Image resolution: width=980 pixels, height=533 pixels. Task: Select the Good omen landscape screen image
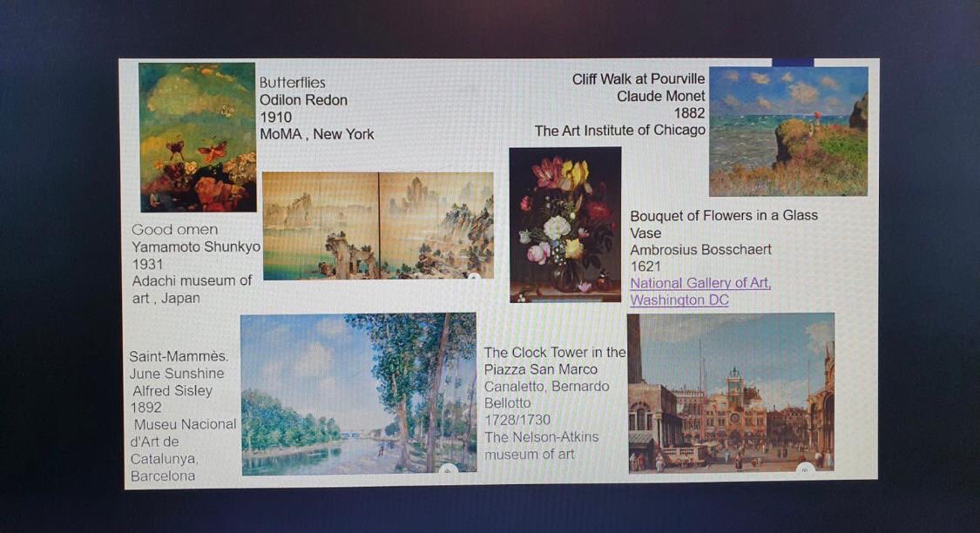378,226
